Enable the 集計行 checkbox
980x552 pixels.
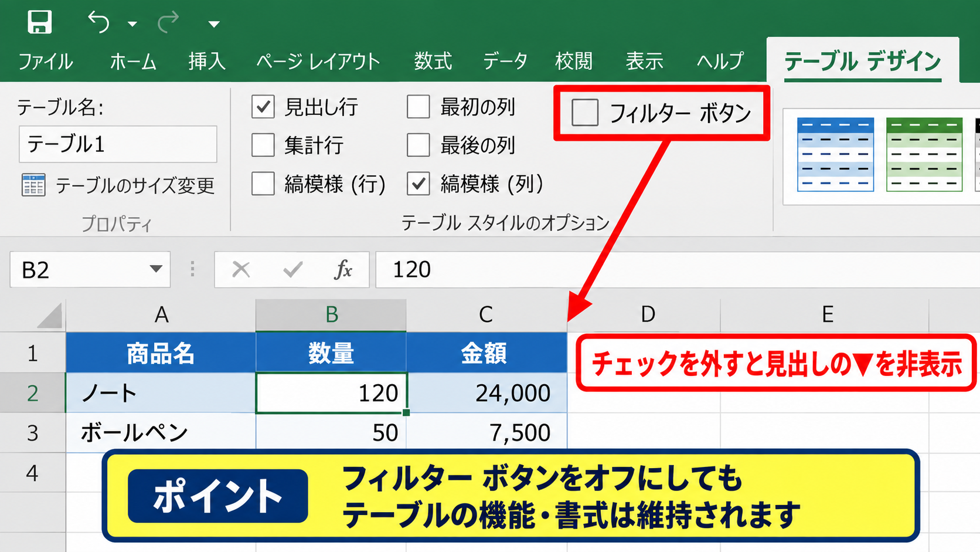tap(263, 145)
